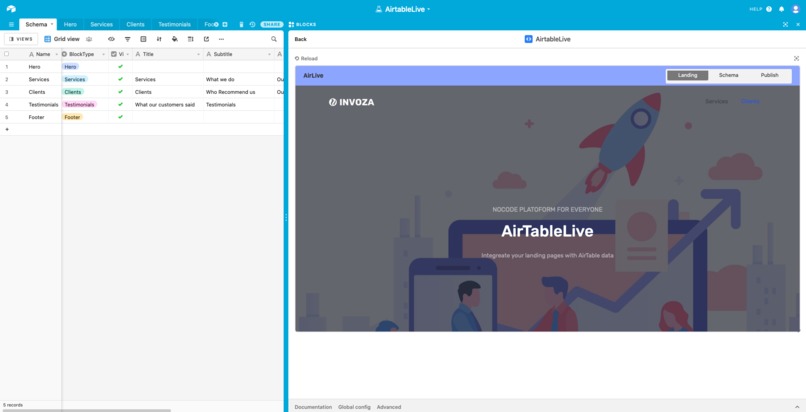Open the AirtableLive base title dropdown
The image size is (806, 412).
(404, 9)
